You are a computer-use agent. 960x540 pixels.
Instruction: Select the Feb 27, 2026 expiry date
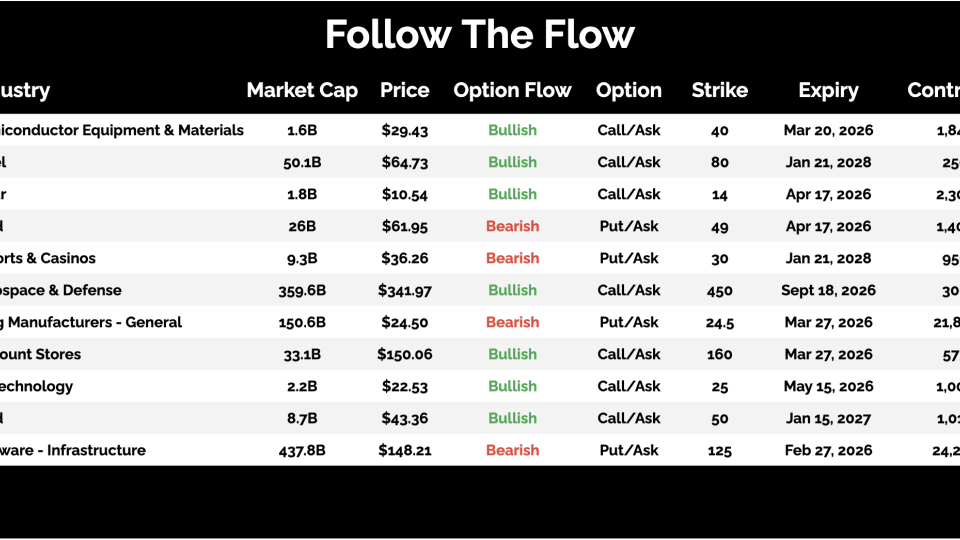tap(828, 450)
